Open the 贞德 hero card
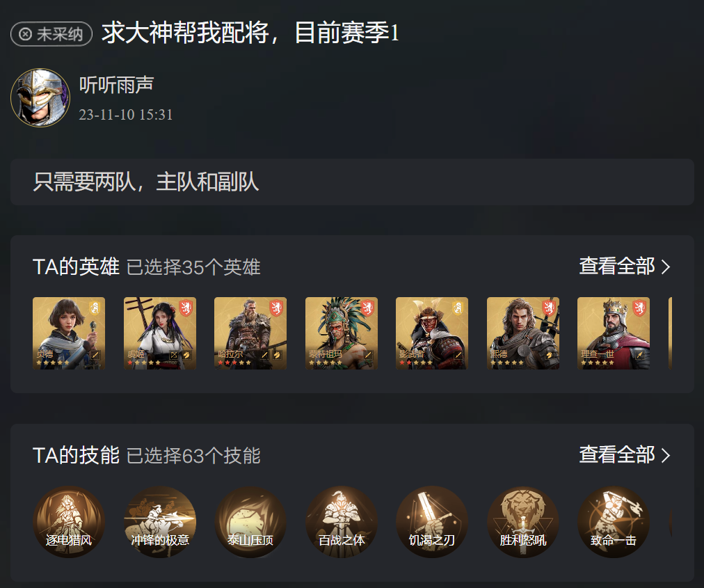 [x=69, y=333]
